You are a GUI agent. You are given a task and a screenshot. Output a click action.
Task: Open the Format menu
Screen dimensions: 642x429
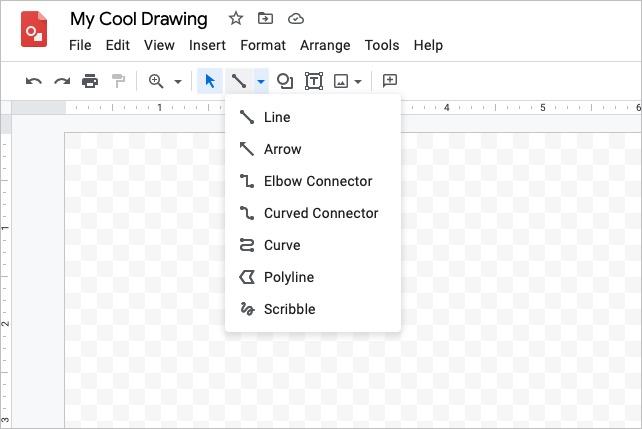point(263,45)
